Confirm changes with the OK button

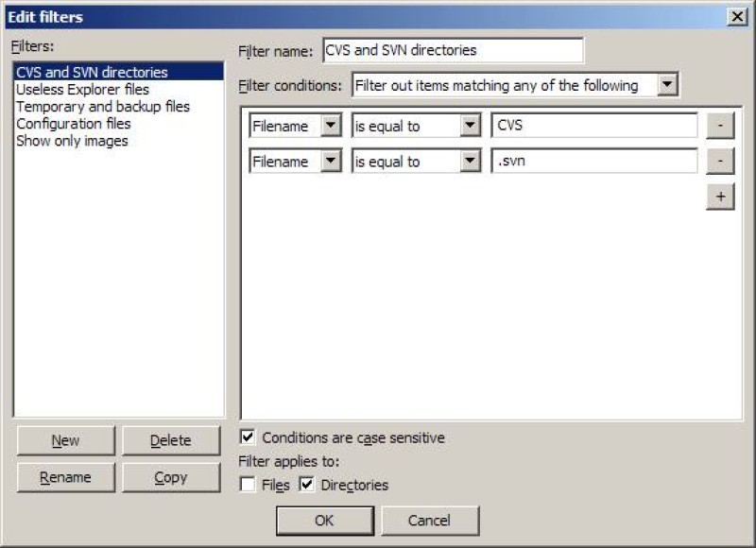324,521
